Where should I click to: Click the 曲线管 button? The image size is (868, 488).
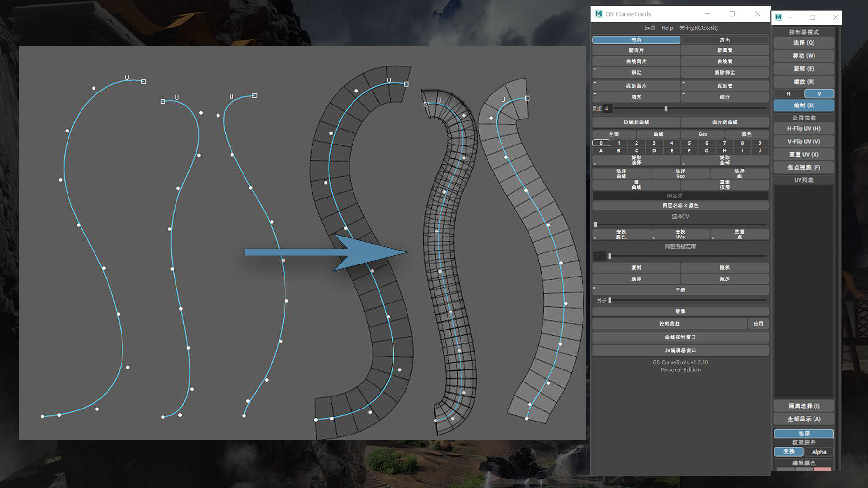[725, 61]
